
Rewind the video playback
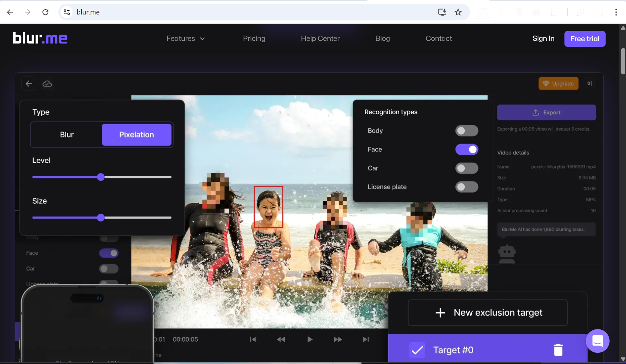point(281,339)
